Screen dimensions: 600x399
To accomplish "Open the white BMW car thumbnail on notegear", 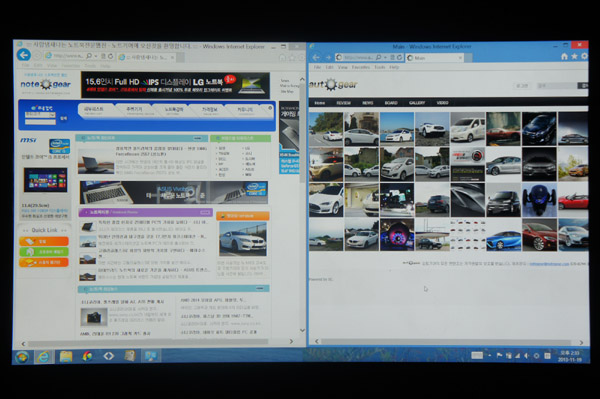I will pyautogui.click(x=243, y=239).
